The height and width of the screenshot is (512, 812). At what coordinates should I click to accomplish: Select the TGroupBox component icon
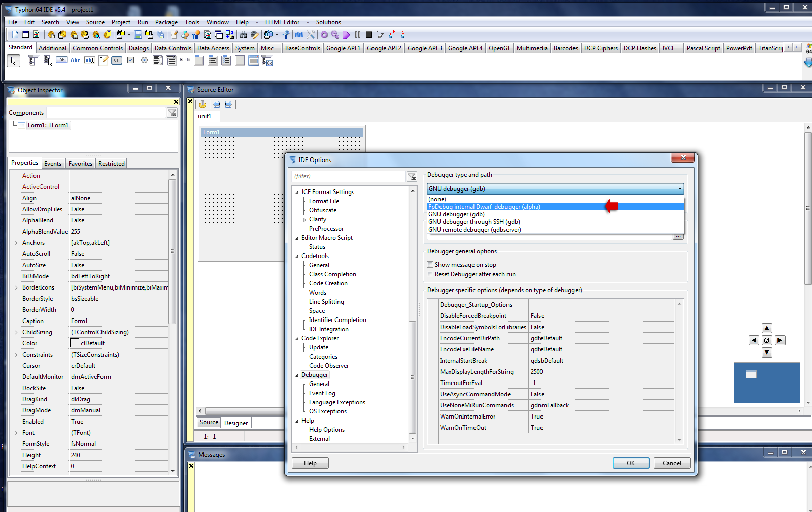pyautogui.click(x=199, y=60)
